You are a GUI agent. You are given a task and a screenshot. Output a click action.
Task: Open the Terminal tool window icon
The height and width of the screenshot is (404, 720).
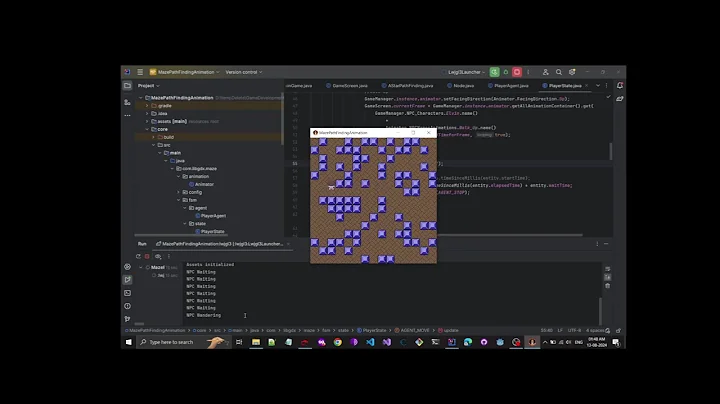pos(127,293)
